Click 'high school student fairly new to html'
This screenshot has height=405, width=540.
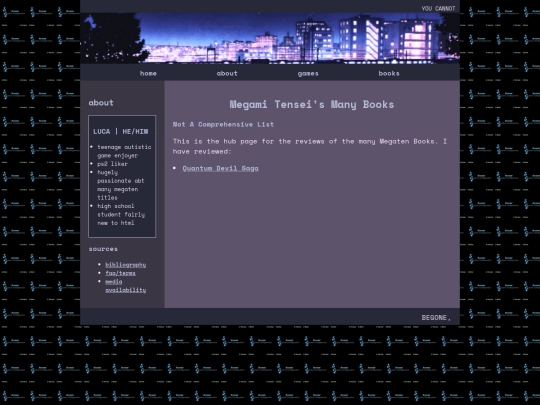(121, 214)
